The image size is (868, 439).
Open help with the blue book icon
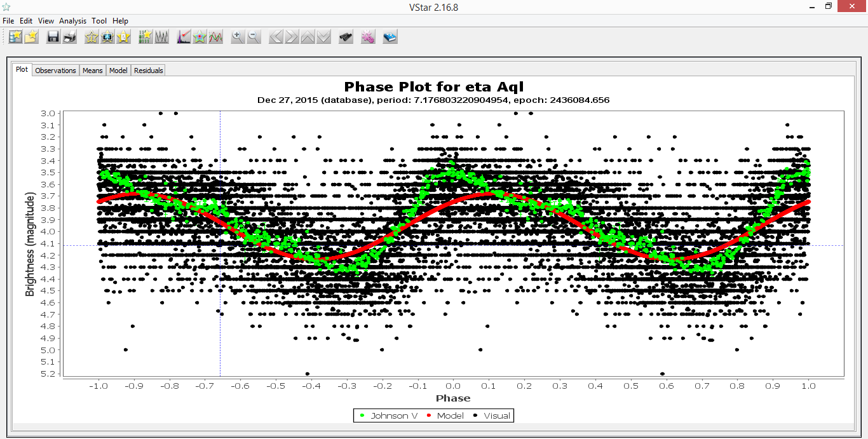click(390, 37)
